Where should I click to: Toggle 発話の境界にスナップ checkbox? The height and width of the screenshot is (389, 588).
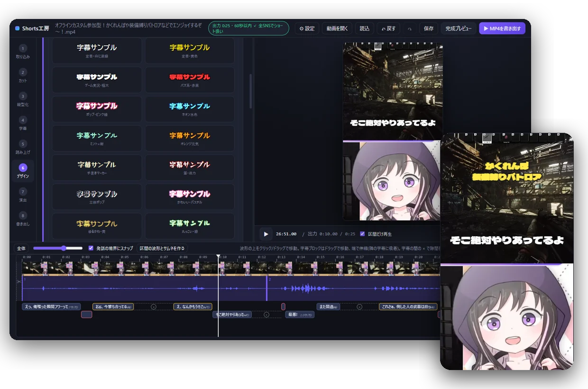91,248
